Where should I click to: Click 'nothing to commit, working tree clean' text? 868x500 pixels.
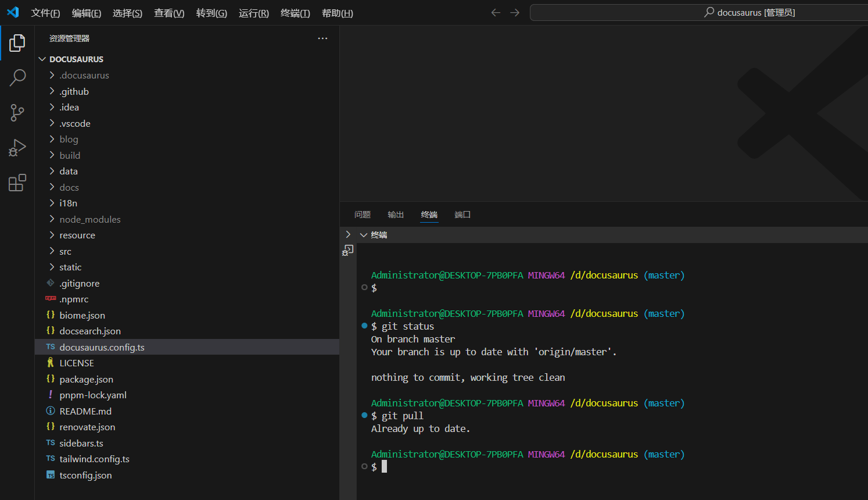[x=468, y=377]
